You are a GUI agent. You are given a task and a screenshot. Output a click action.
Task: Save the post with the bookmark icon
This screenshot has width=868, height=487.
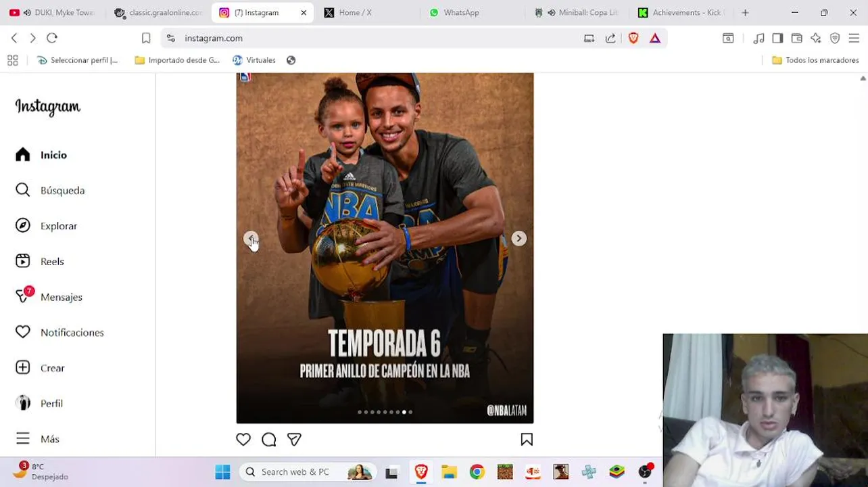527,440
